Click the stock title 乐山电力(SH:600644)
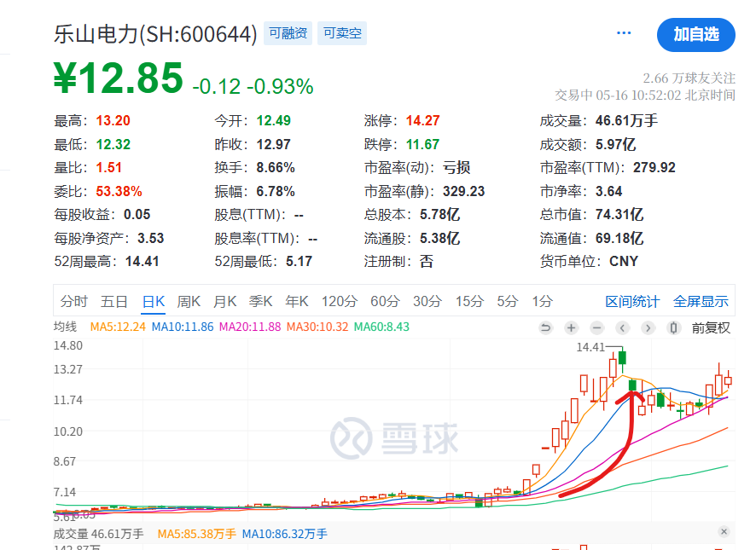756x550 pixels. tap(155, 34)
